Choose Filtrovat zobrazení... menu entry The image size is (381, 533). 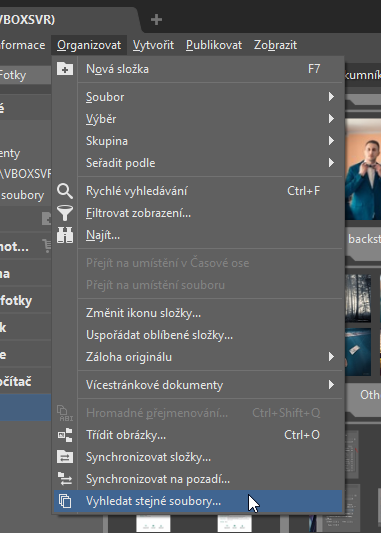click(198, 213)
